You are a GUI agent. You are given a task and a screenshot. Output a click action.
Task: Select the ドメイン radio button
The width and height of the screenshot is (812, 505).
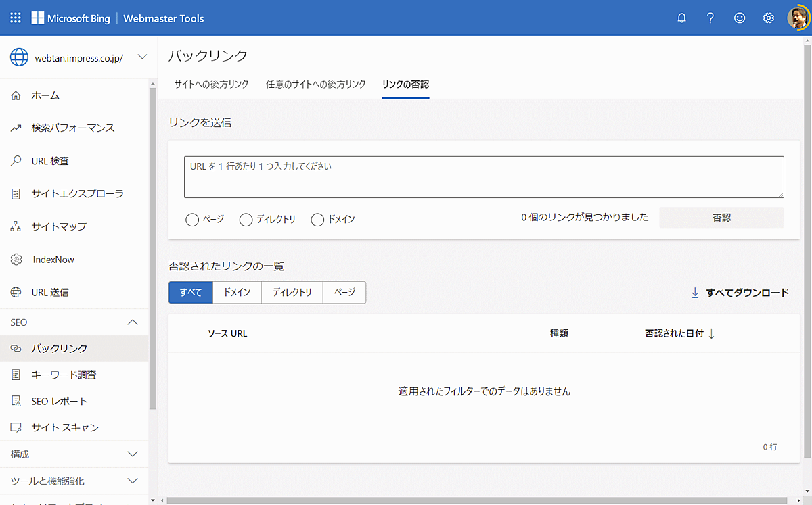point(317,220)
